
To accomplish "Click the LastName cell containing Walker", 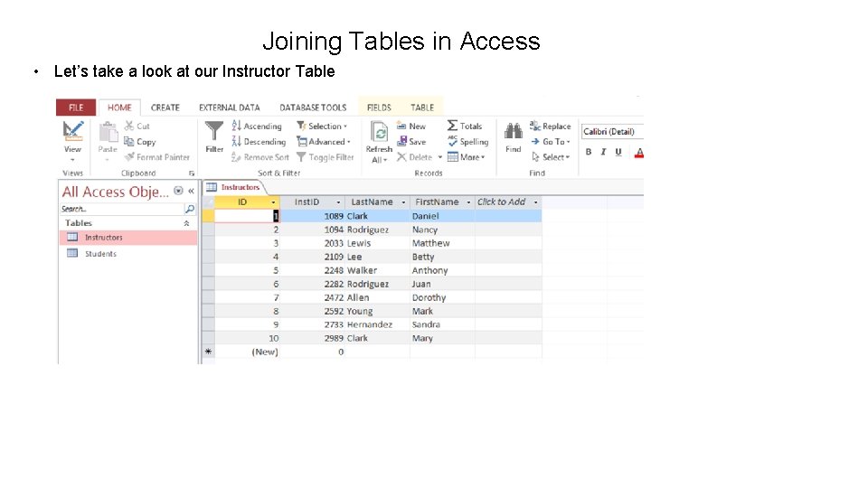I will (x=378, y=270).
